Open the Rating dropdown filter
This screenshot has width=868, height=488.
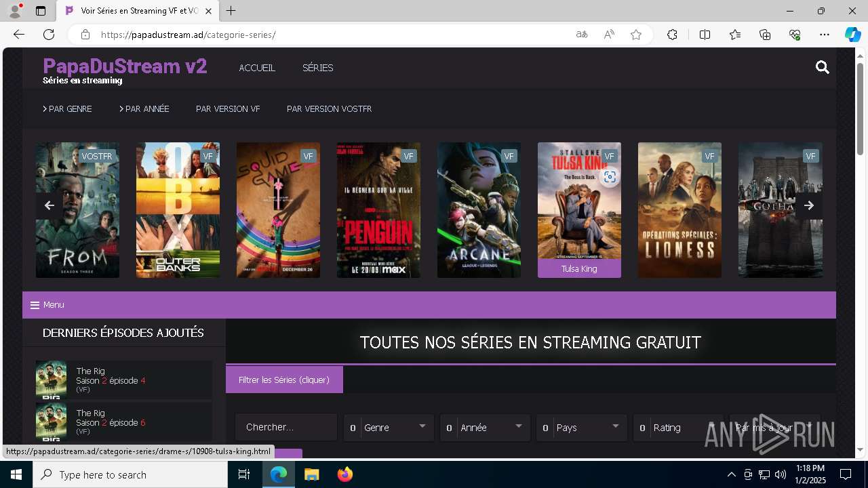677,428
